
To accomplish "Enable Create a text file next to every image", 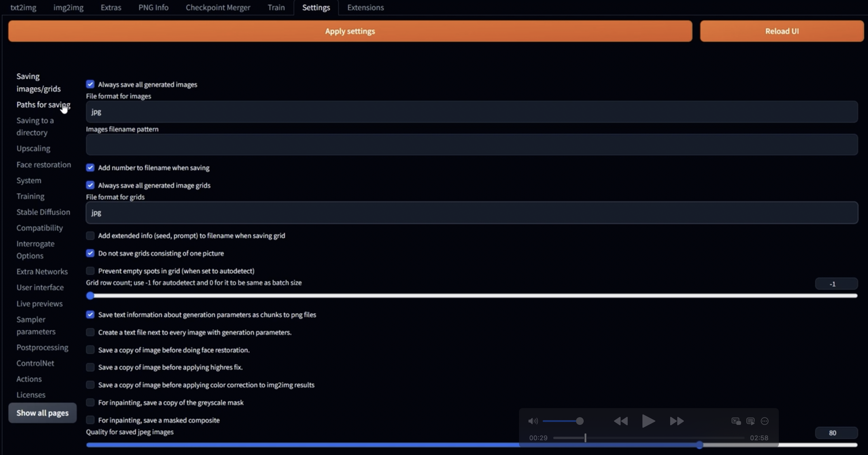I will pos(90,333).
